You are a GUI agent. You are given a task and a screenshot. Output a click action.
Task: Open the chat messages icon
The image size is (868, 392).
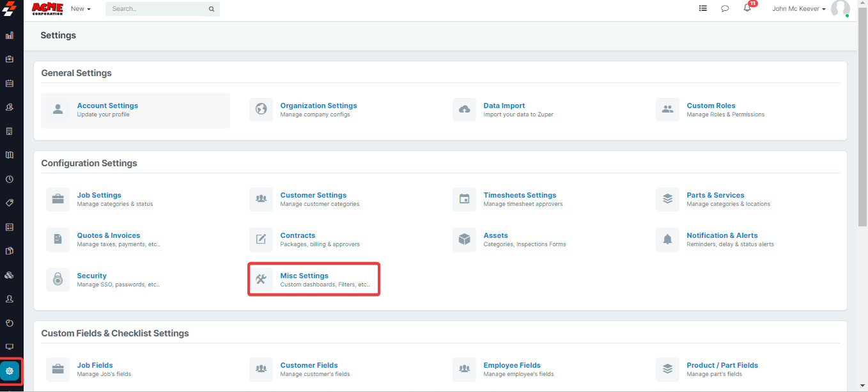click(725, 9)
